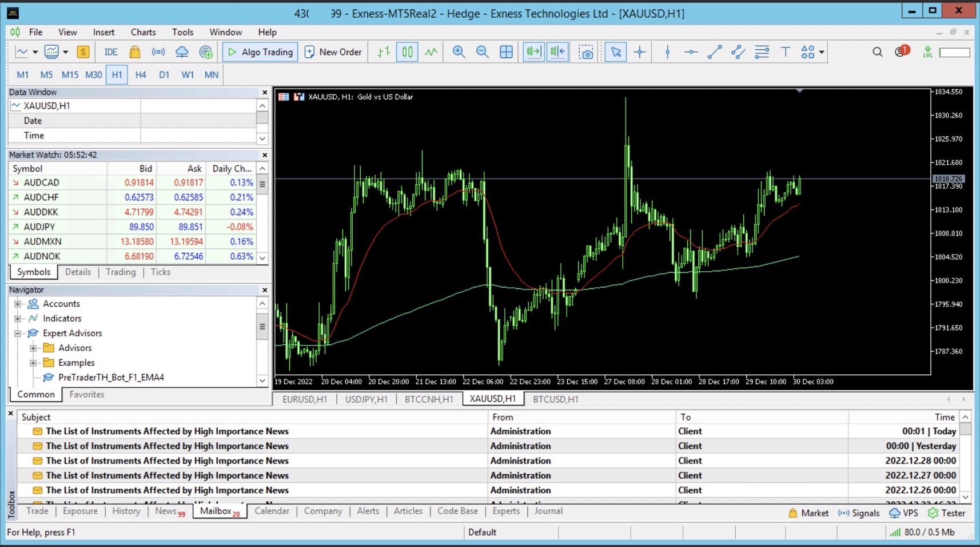Switch chart to bar chart type
This screenshot has height=547, width=980.
click(x=384, y=52)
